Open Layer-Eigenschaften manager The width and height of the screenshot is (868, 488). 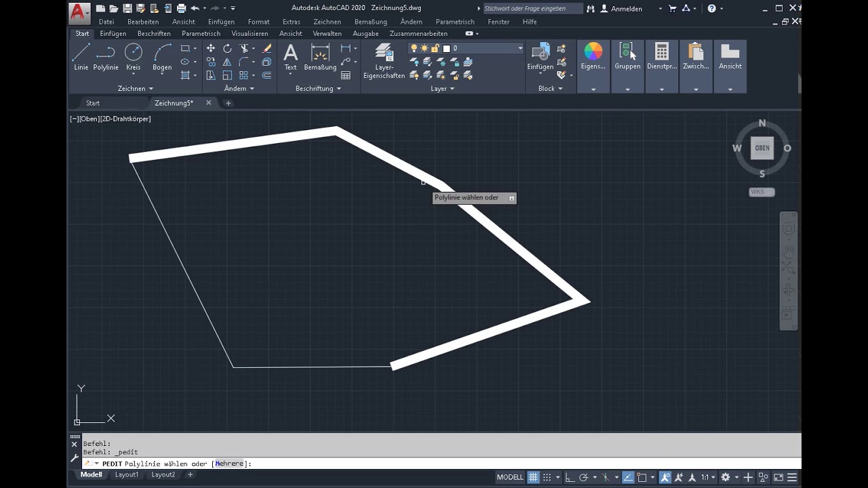tap(384, 61)
